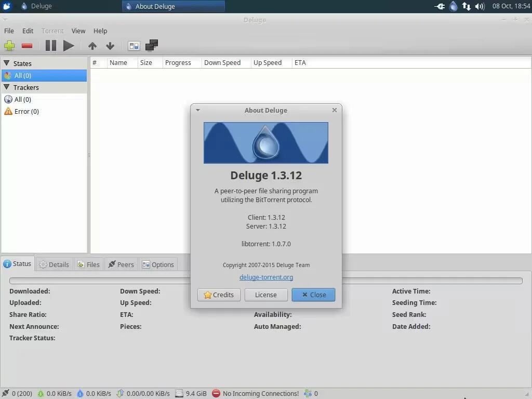
Task: Open the About Deluge title bar menu arrow
Action: (x=198, y=110)
